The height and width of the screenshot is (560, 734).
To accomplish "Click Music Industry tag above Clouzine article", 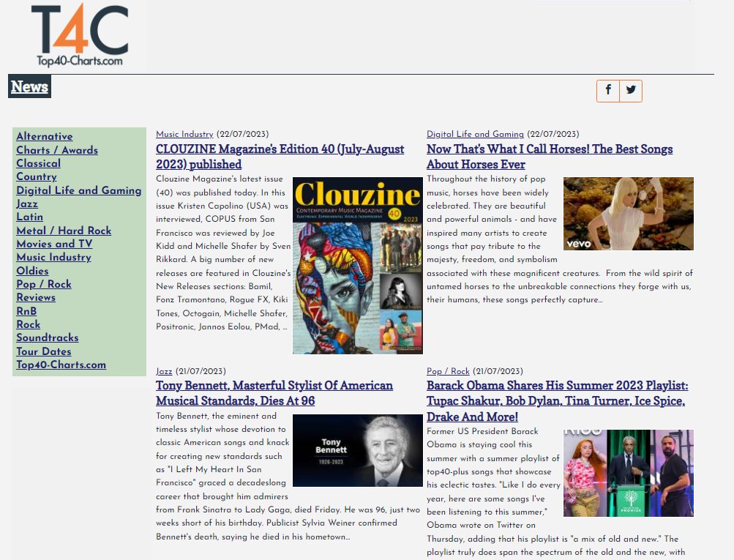I will coord(184,134).
